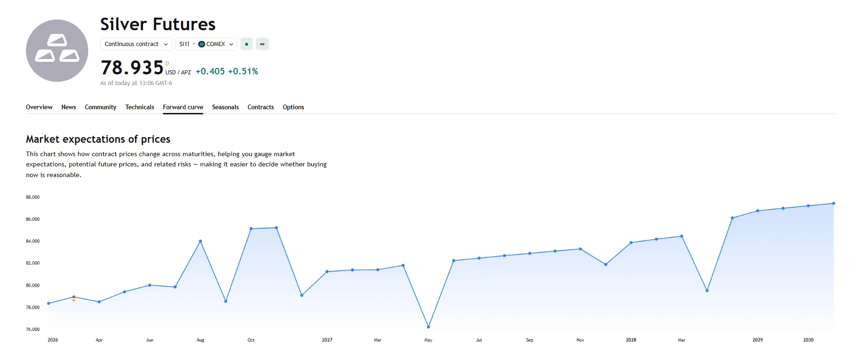
Task: Switch to the Options tab
Action: tap(293, 107)
